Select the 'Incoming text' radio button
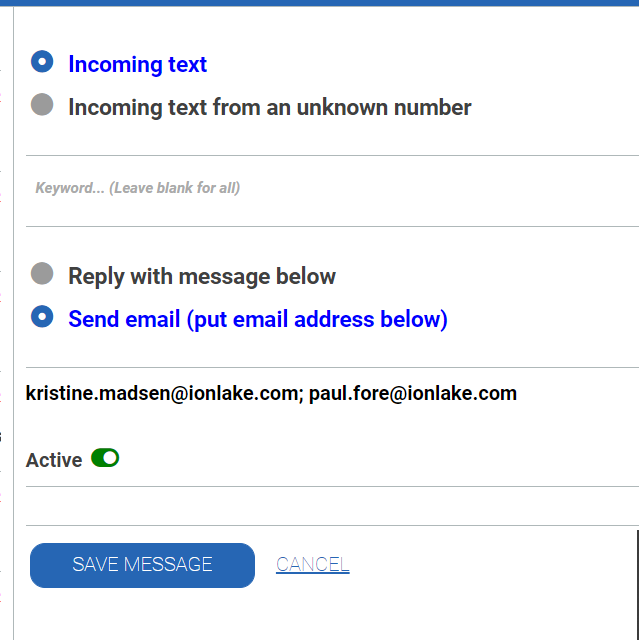This screenshot has width=639, height=640. (42, 62)
